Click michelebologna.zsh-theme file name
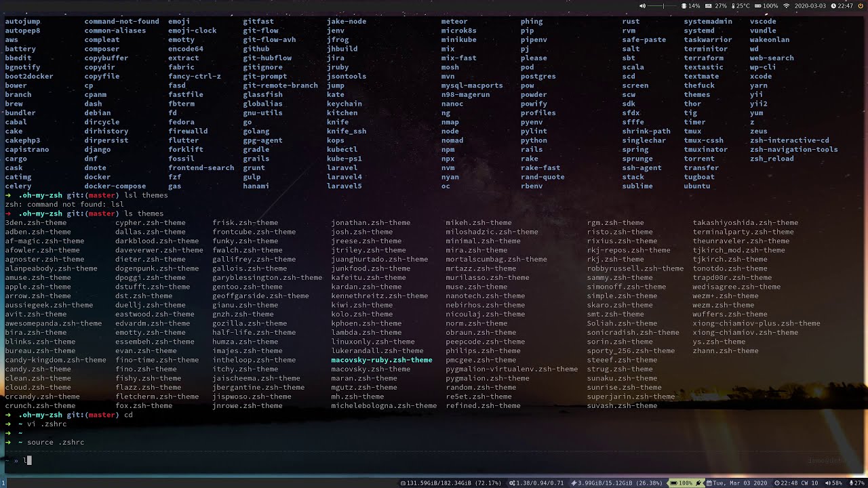Screen dimensions: 868x488 (x=384, y=406)
